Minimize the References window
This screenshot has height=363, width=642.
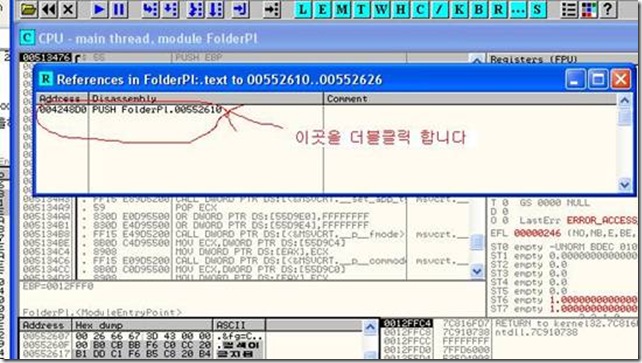[575, 79]
